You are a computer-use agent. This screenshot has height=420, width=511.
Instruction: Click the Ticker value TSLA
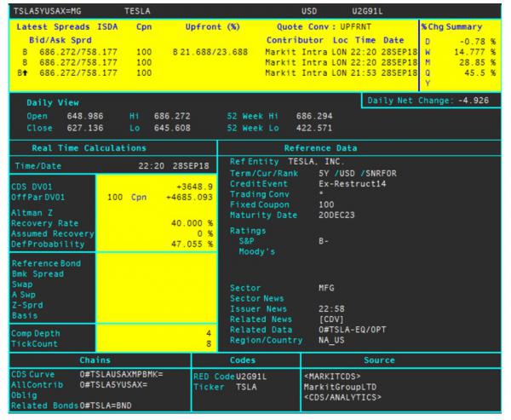[246, 387]
